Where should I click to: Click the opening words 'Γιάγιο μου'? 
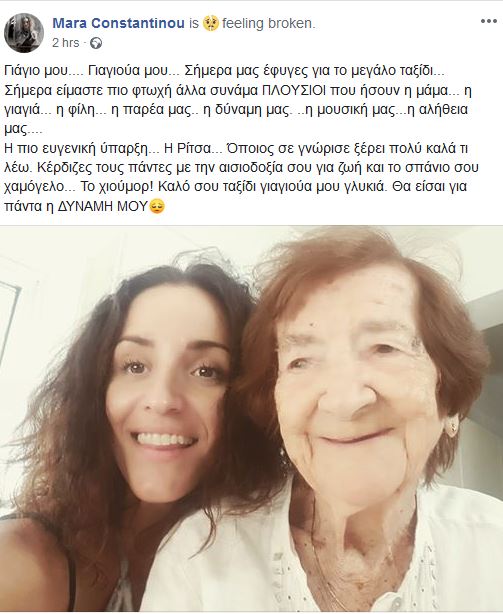(x=33, y=71)
